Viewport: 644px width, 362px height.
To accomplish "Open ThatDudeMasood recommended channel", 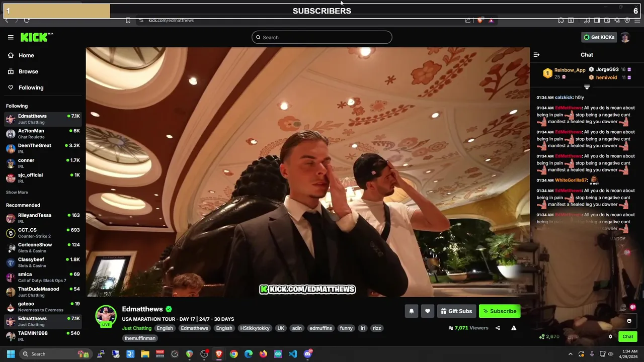I will tap(43, 292).
